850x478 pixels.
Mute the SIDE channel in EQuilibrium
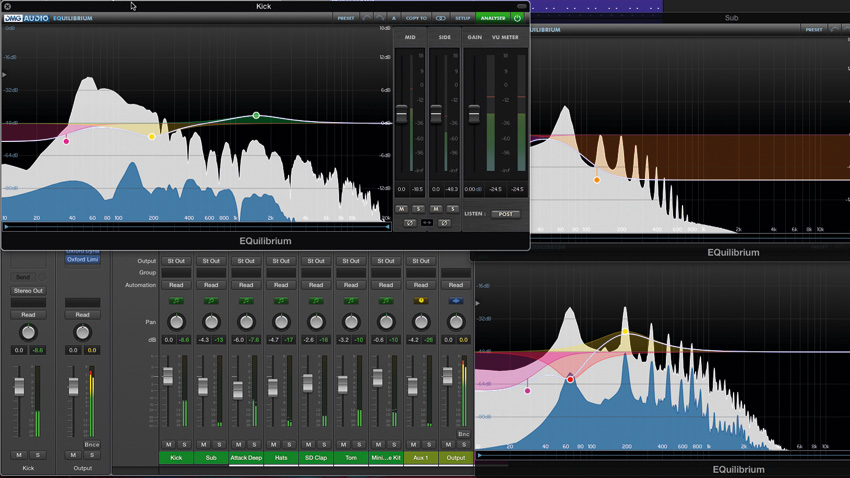[436, 209]
